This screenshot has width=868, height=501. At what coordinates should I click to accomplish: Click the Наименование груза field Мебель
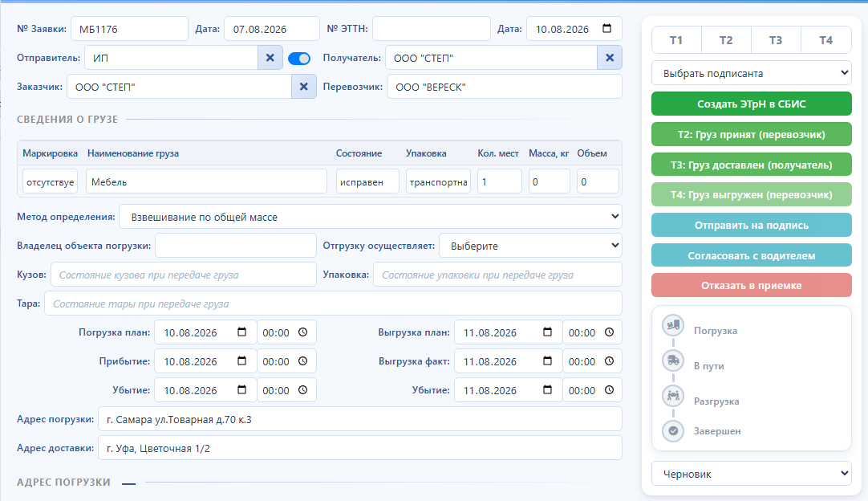coord(206,181)
